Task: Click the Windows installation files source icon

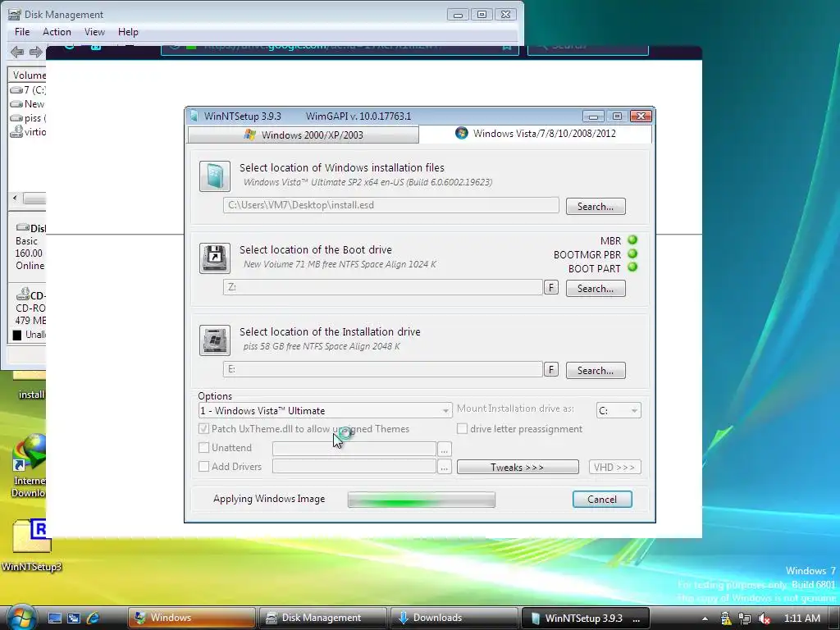Action: [x=215, y=176]
